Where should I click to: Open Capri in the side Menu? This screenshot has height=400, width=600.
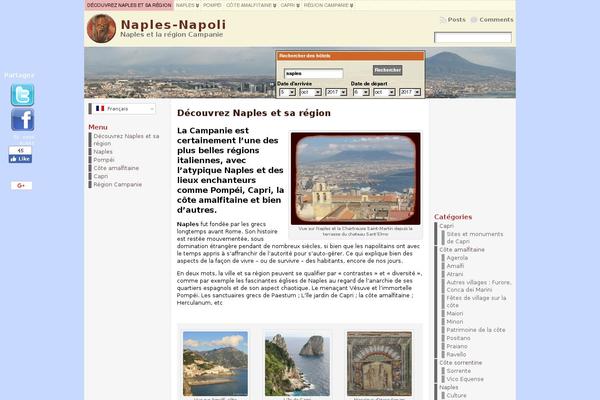[101, 176]
